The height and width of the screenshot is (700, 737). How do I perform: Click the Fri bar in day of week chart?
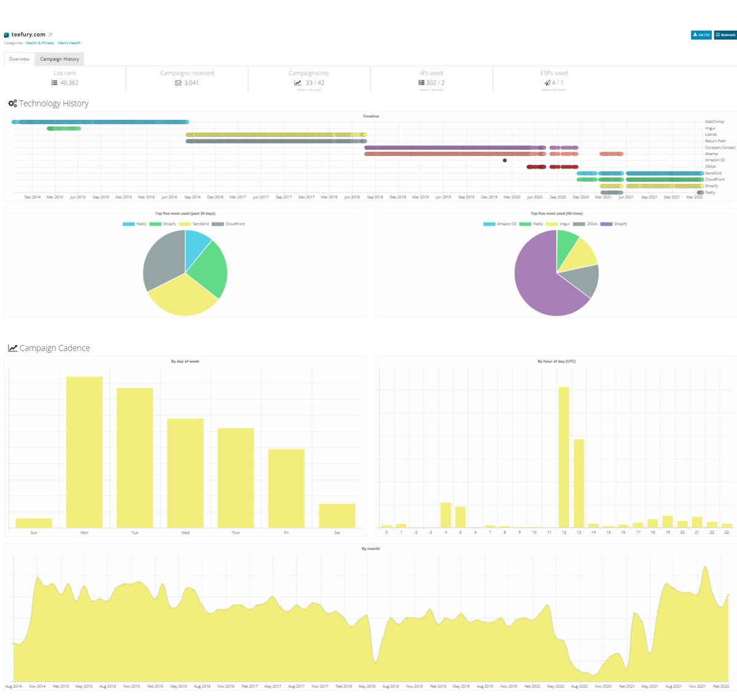(286, 488)
